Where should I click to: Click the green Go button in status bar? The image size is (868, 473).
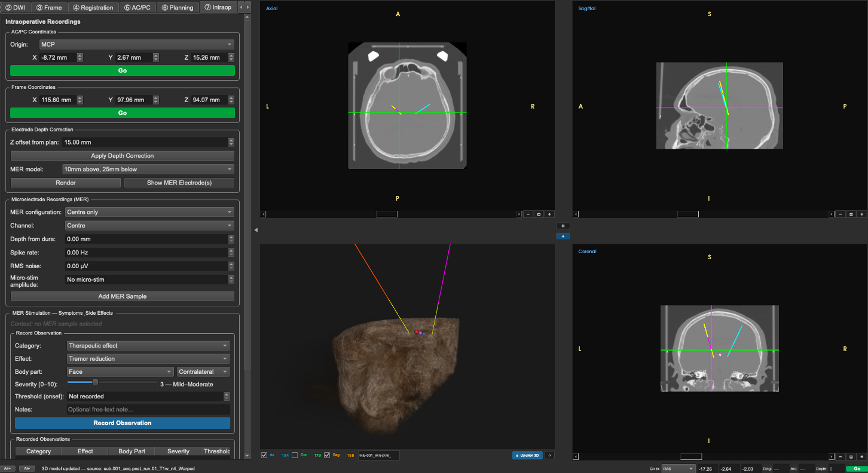[x=857, y=469]
